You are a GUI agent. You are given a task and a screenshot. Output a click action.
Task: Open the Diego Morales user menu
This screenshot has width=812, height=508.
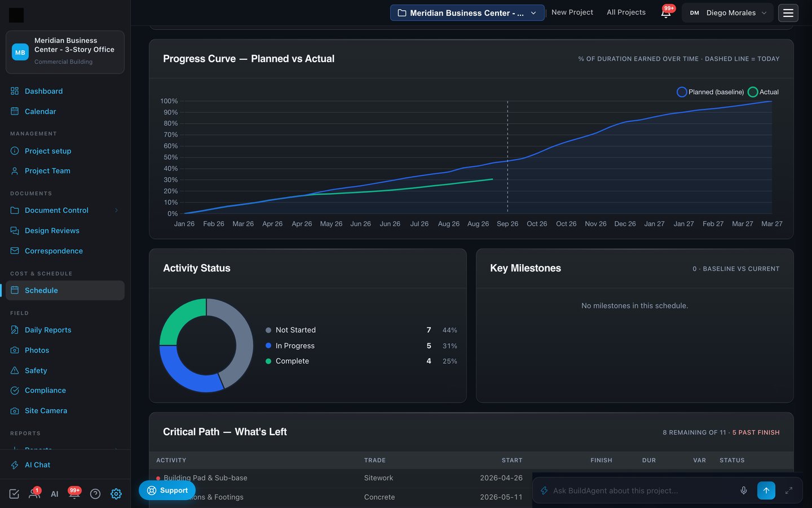728,12
